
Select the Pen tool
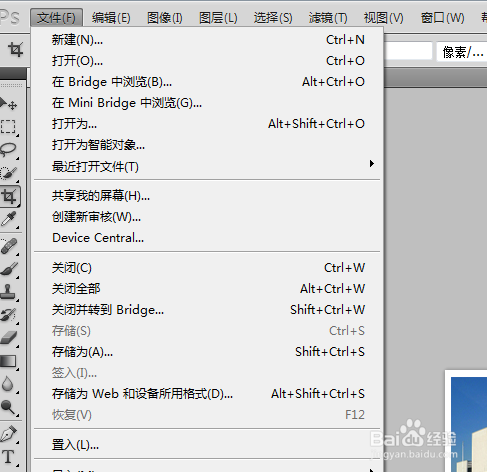coord(9,434)
